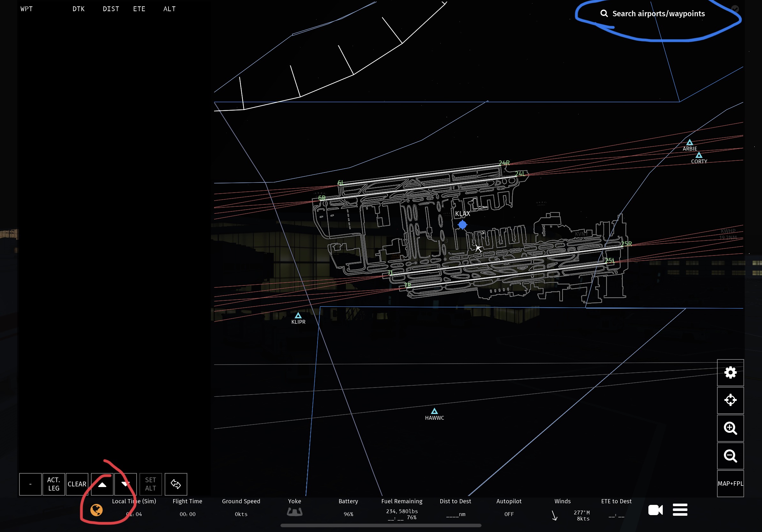Toggle the MAP+FPL view mode

point(730,484)
